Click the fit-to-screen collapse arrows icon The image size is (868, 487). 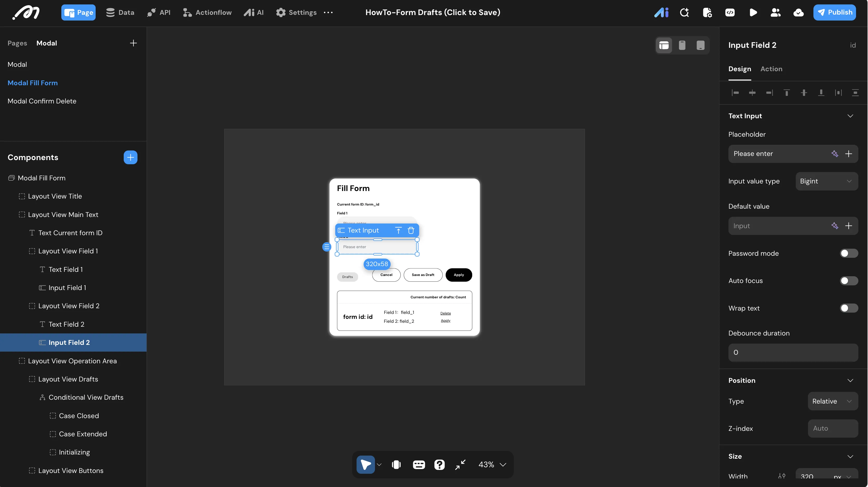[x=460, y=465]
